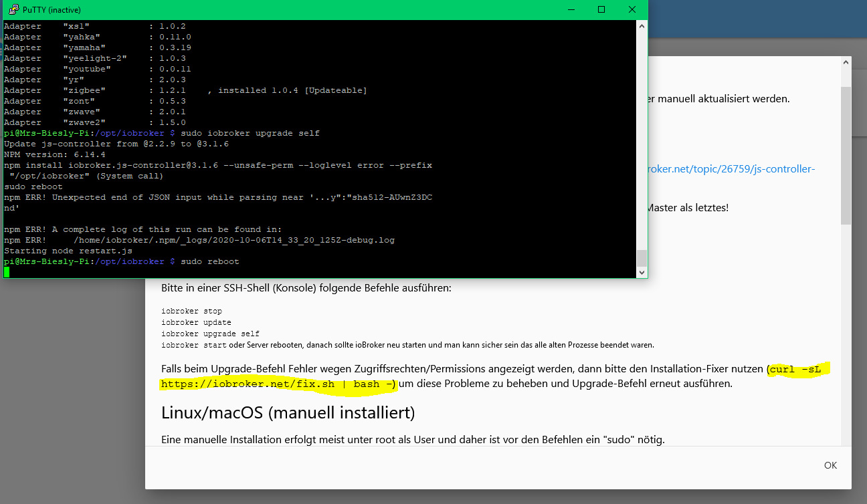The width and height of the screenshot is (867, 504).
Task: Click the 'iobroker upgrade self' dialog command
Action: point(210,334)
